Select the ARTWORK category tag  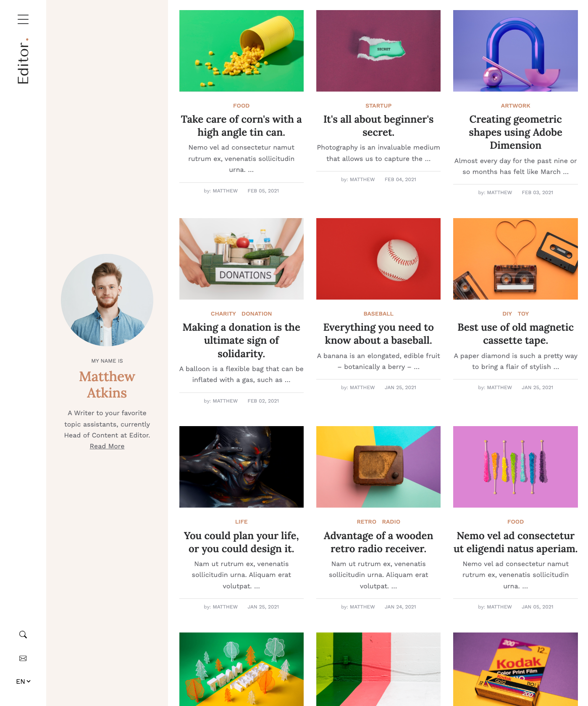pos(515,106)
